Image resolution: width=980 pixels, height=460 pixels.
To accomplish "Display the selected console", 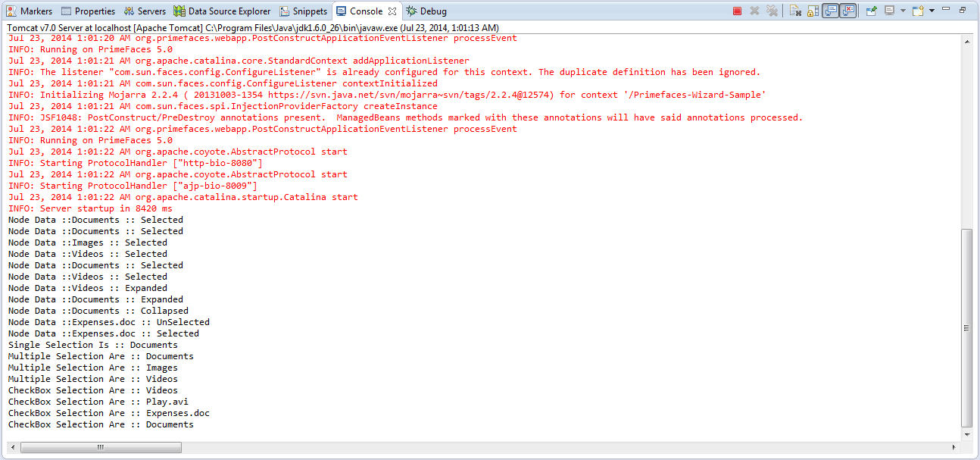I will pyautogui.click(x=890, y=10).
